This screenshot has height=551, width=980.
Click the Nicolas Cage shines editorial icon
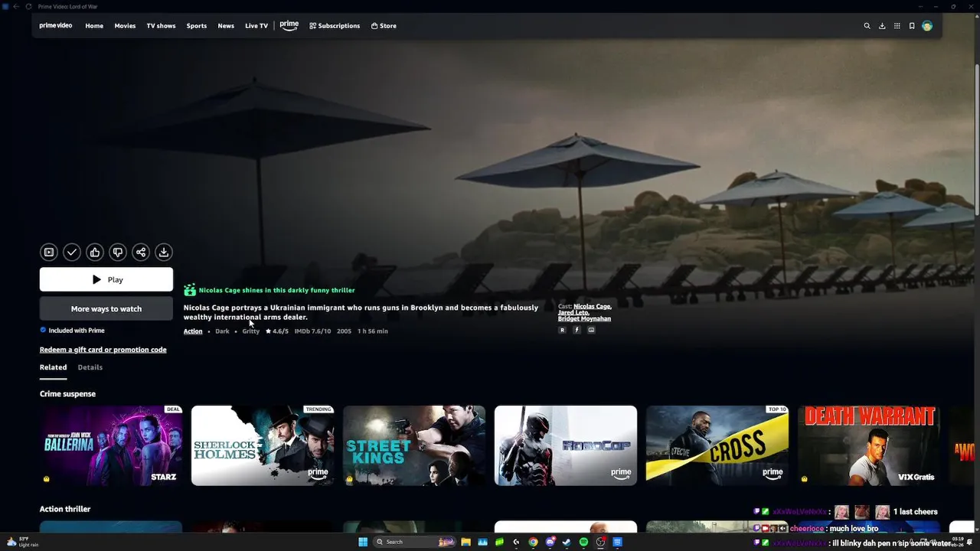tap(190, 290)
